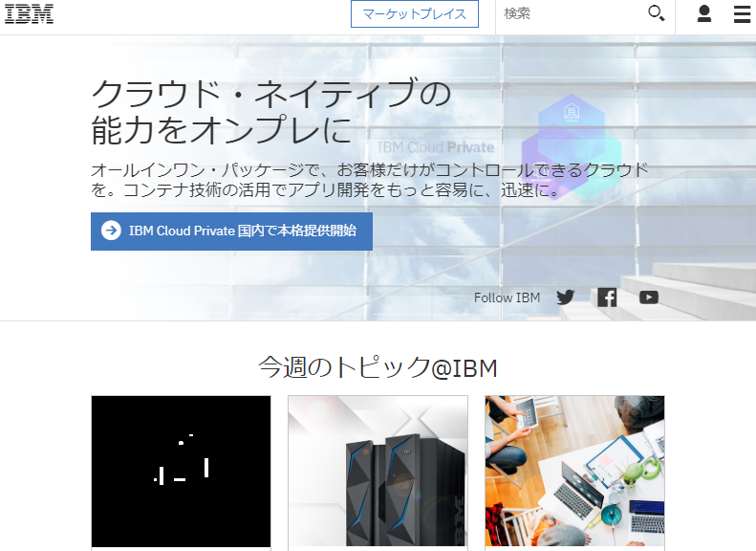Open the office laptops overhead thumbnail
756x551 pixels.
pos(574,472)
